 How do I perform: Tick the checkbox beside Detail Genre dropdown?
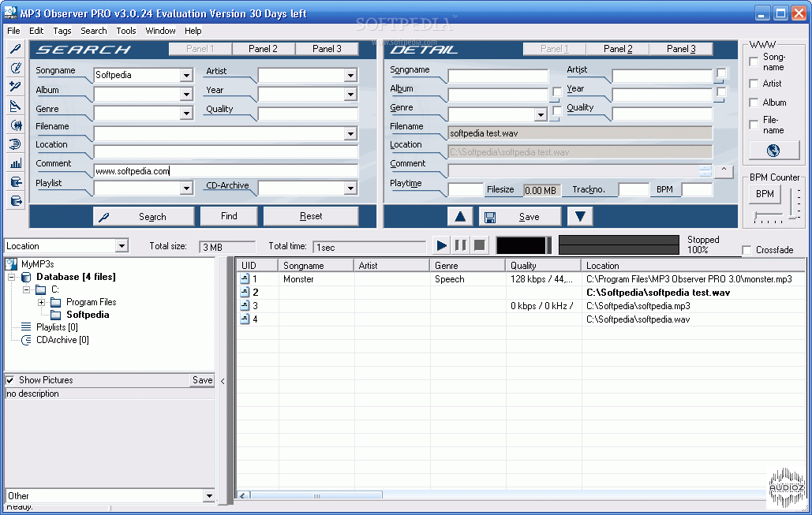click(x=557, y=110)
